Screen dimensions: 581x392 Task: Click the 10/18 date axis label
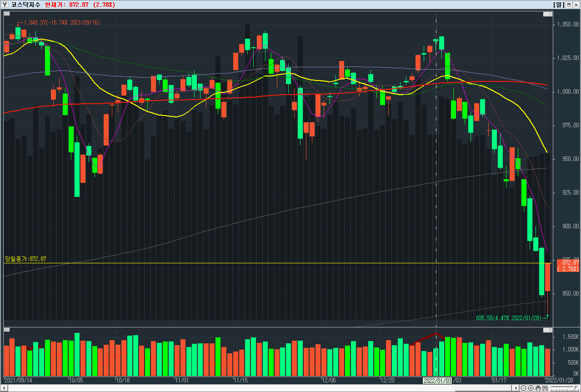click(124, 380)
